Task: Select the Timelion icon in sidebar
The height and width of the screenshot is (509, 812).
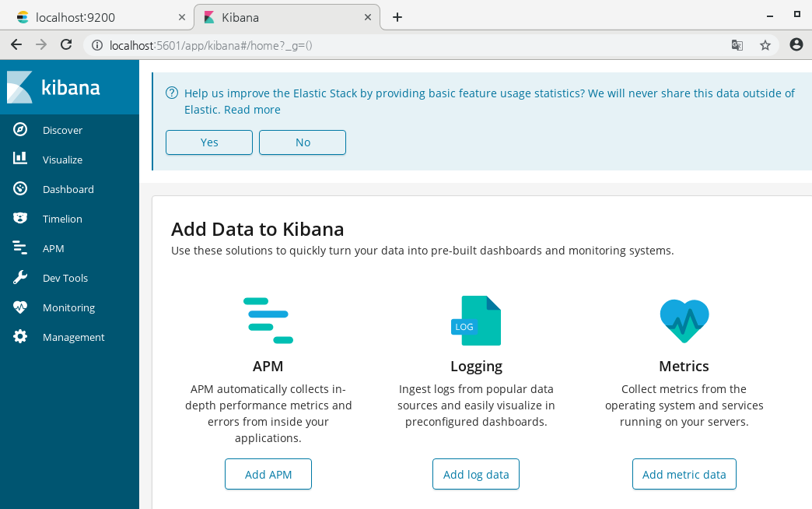Action: [20, 219]
